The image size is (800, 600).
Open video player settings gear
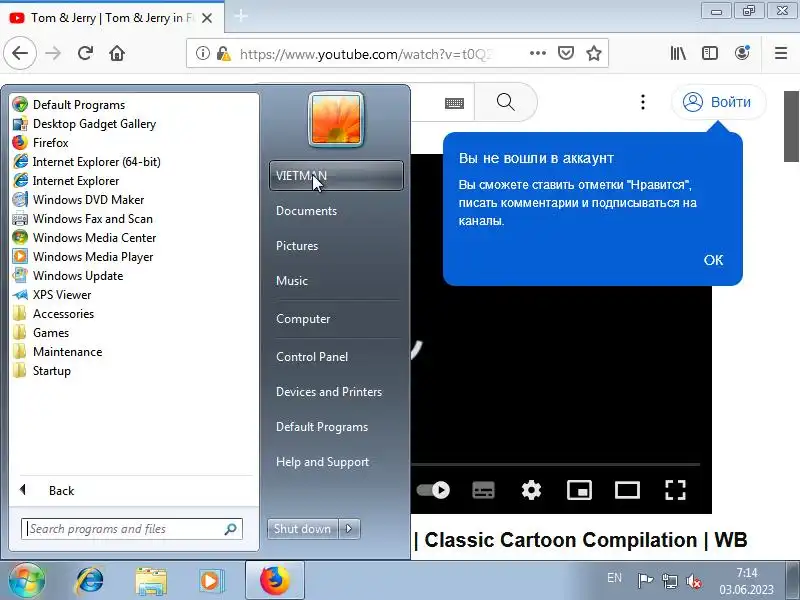coord(531,490)
